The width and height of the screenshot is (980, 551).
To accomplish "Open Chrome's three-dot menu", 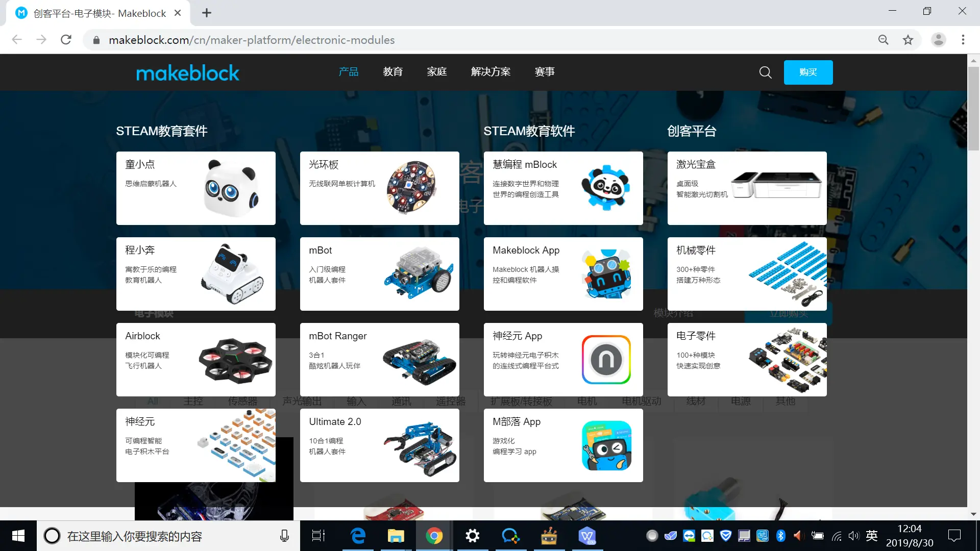I will [x=963, y=40].
